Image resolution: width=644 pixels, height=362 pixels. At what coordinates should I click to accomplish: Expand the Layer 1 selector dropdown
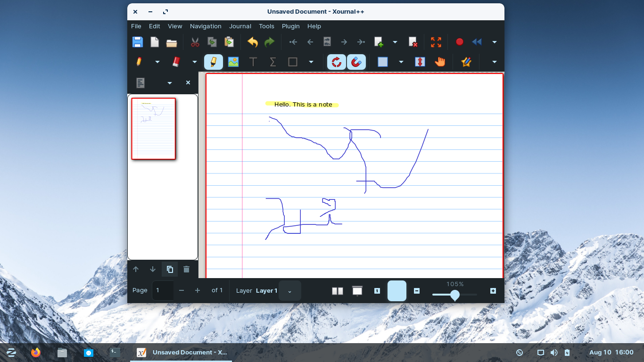(290, 291)
